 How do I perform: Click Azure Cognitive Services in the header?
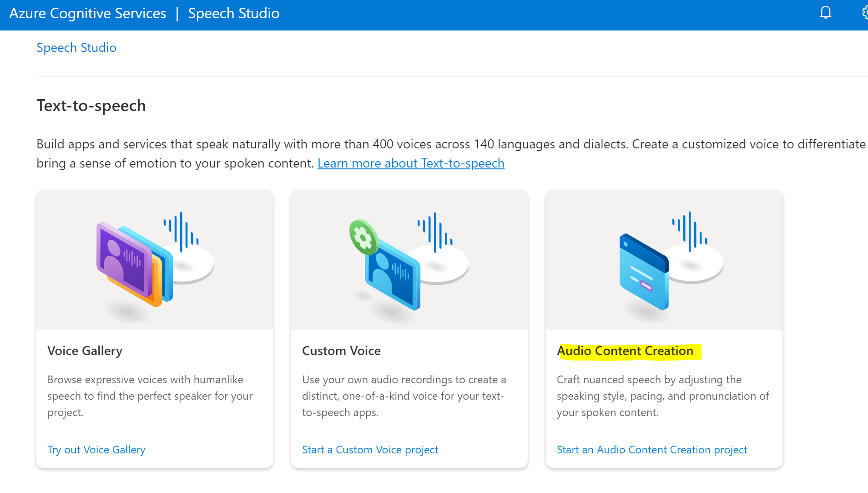point(88,13)
